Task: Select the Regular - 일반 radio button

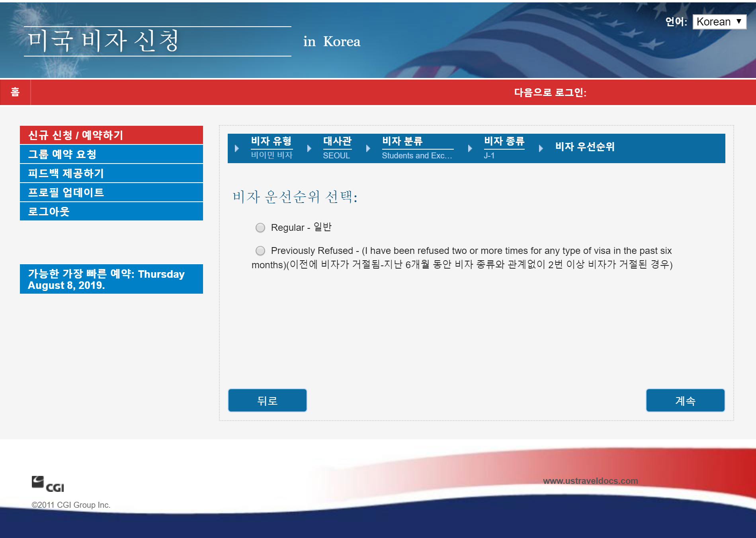Action: (x=260, y=228)
